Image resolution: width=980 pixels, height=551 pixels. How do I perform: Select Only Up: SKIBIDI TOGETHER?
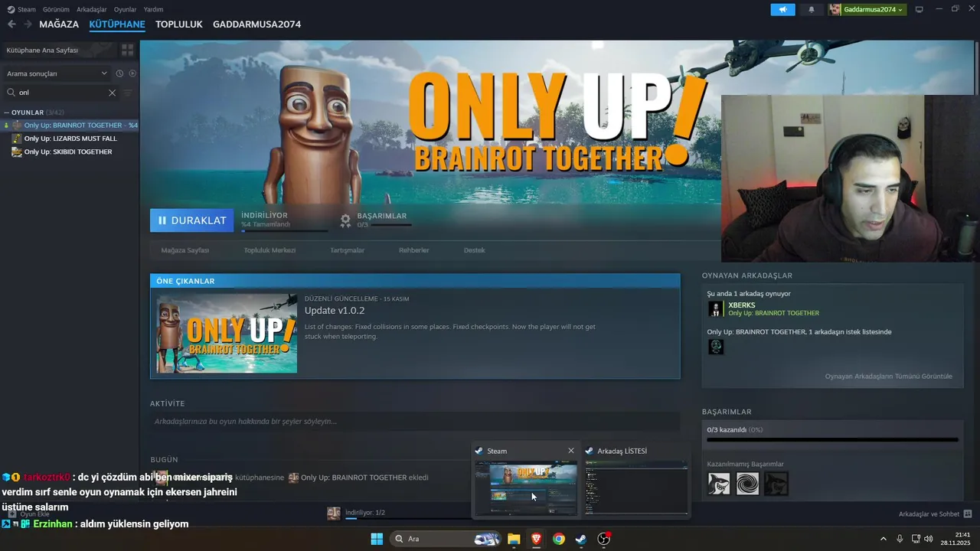[x=70, y=152]
